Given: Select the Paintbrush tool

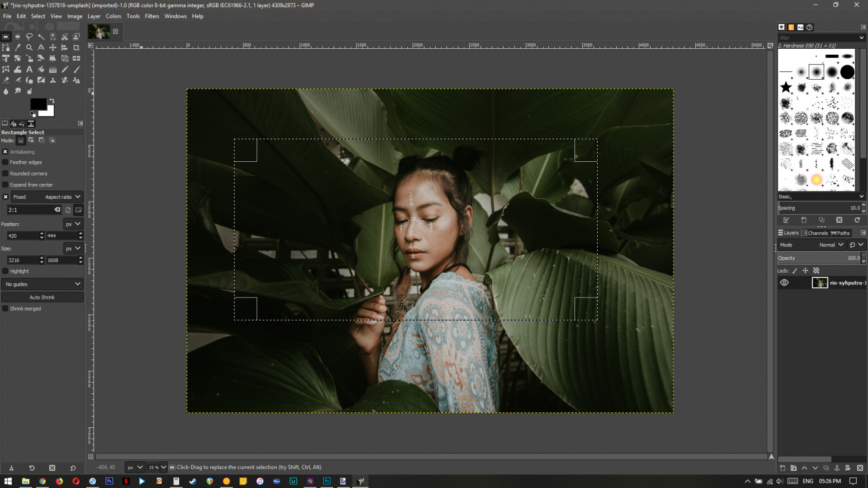Looking at the screenshot, I should (x=76, y=69).
